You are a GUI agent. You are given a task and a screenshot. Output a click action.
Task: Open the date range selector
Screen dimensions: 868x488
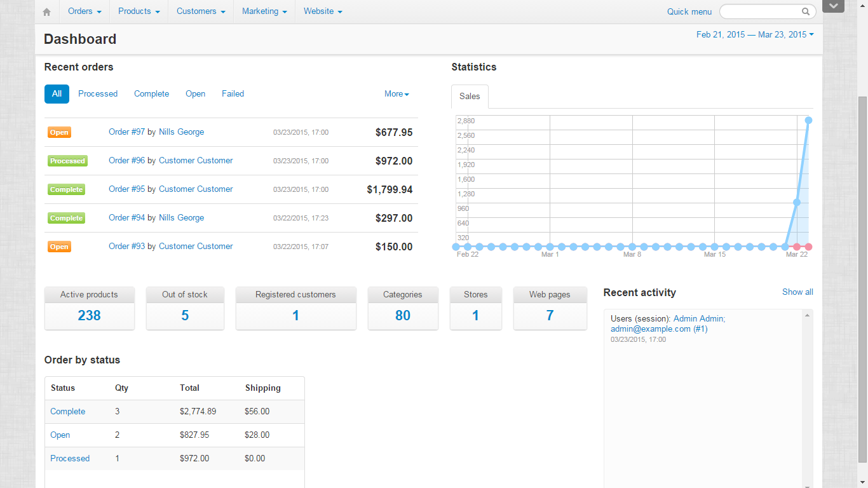point(755,35)
